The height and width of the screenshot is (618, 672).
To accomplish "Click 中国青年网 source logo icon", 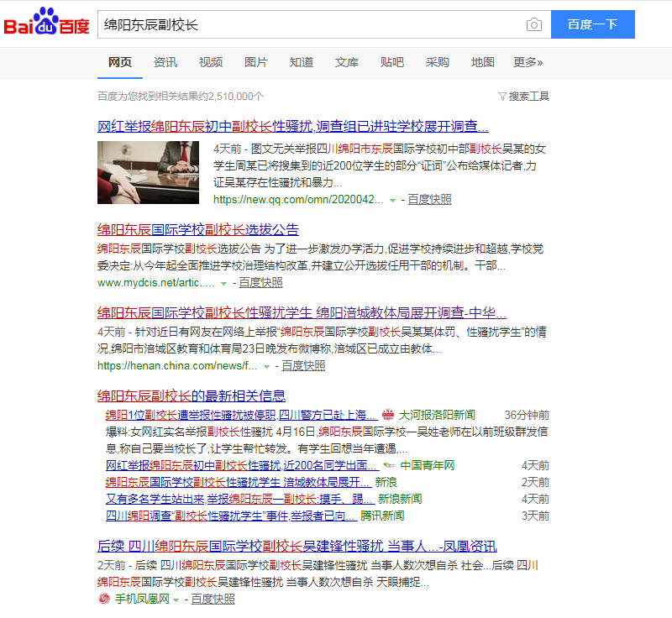I will [x=389, y=465].
